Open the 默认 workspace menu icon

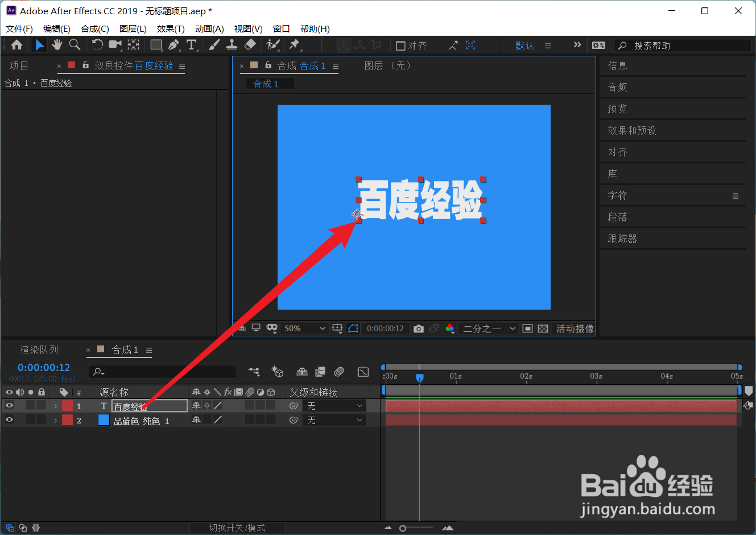pos(548,46)
